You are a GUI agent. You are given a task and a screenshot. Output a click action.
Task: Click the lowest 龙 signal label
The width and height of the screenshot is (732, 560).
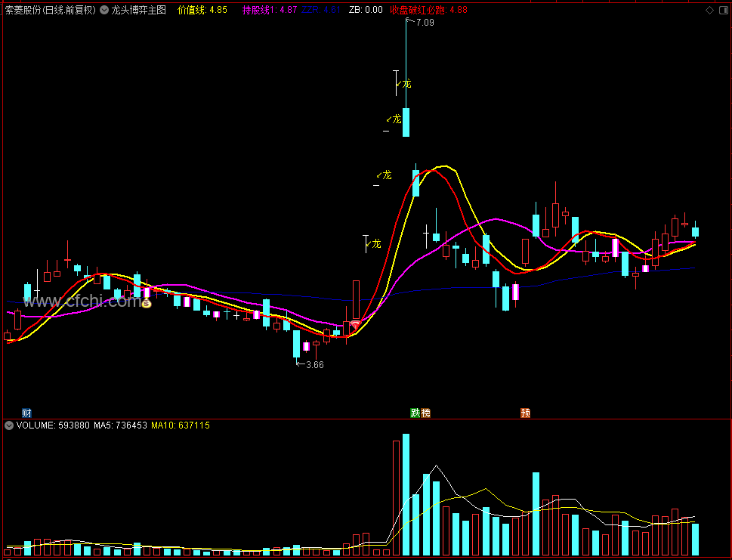tap(374, 243)
